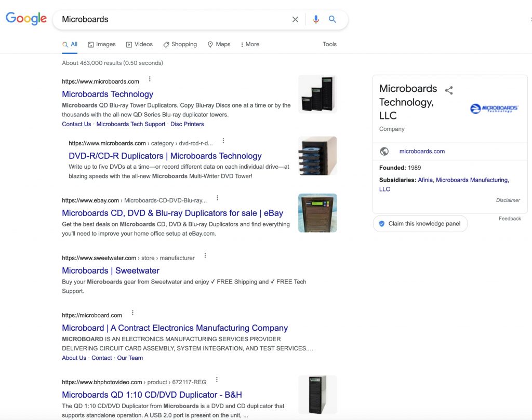The width and height of the screenshot is (532, 420).
Task: Open Microboards QD 1:10 Duplicator B&H result
Action: [152, 395]
